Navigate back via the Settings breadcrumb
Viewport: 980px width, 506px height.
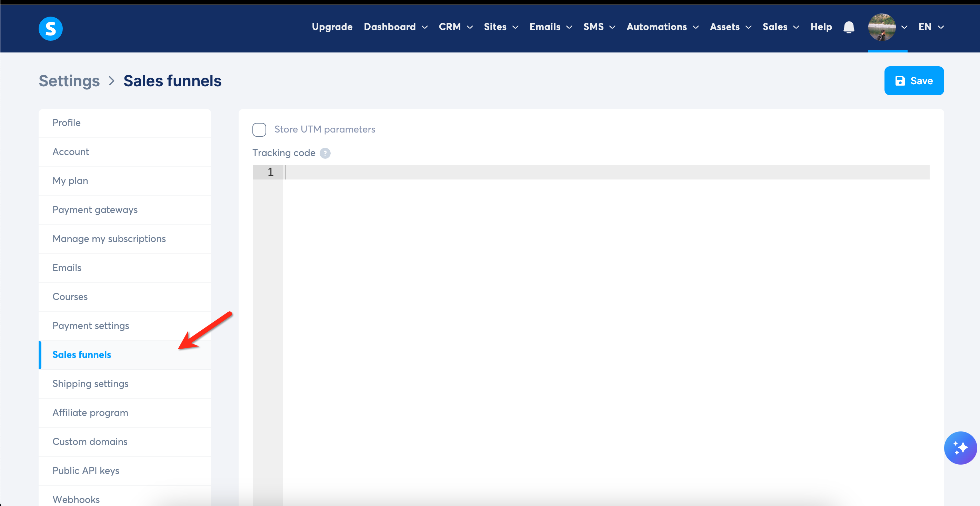click(x=69, y=81)
